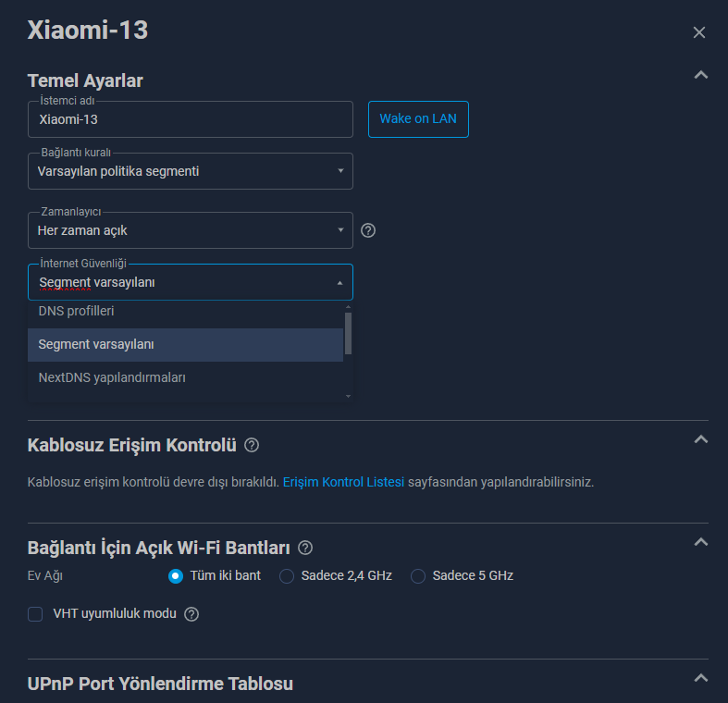
Task: Open help icon for VHT uyumluluk modu
Action: (x=191, y=614)
